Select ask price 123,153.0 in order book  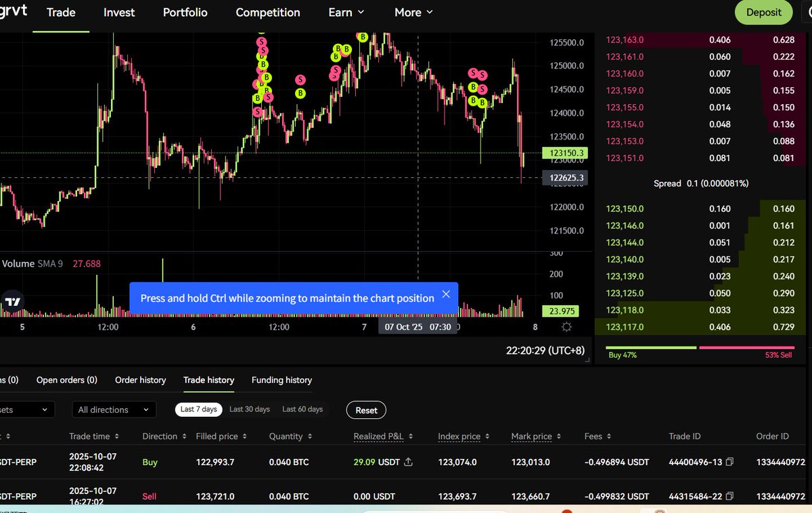(625, 141)
